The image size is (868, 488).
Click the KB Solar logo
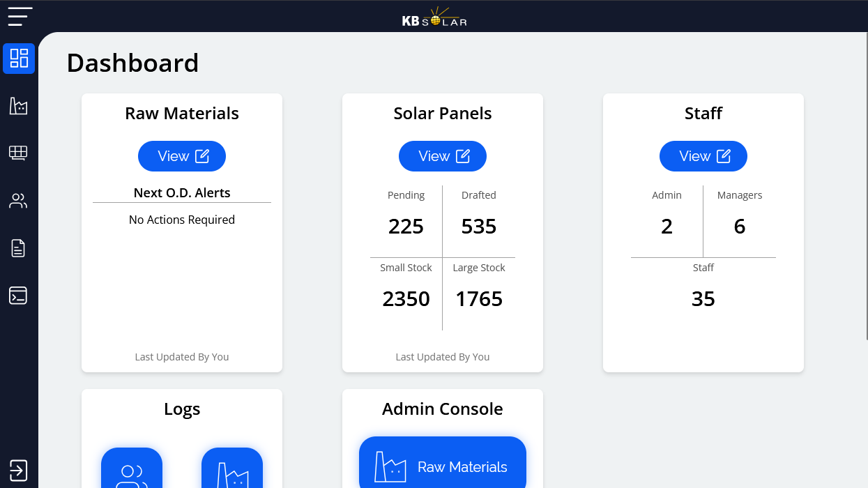point(434,17)
